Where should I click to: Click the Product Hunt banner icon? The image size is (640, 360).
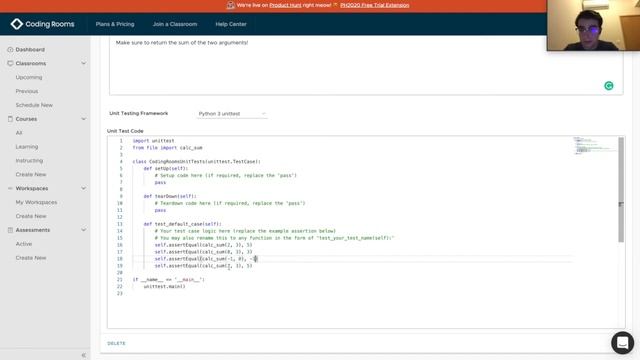click(231, 5)
